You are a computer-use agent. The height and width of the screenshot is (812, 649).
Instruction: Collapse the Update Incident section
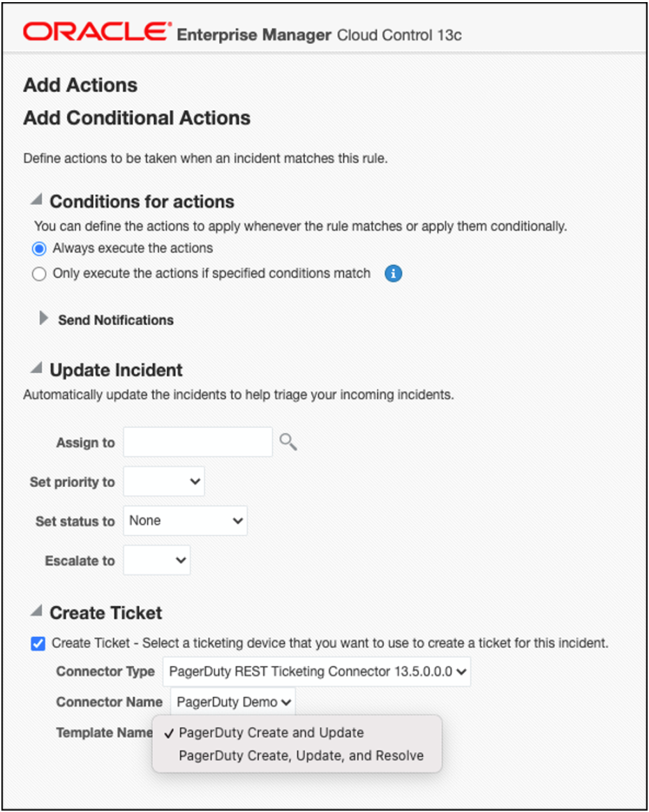coord(36,368)
